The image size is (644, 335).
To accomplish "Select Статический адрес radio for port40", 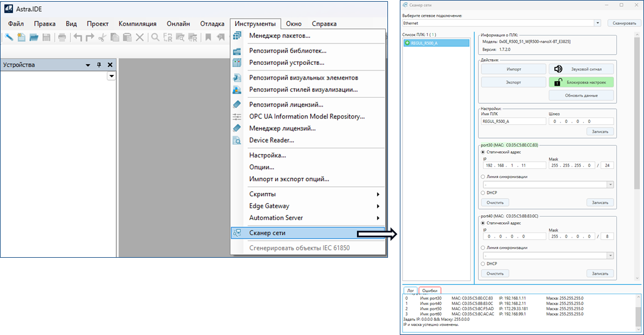I will 483,223.
